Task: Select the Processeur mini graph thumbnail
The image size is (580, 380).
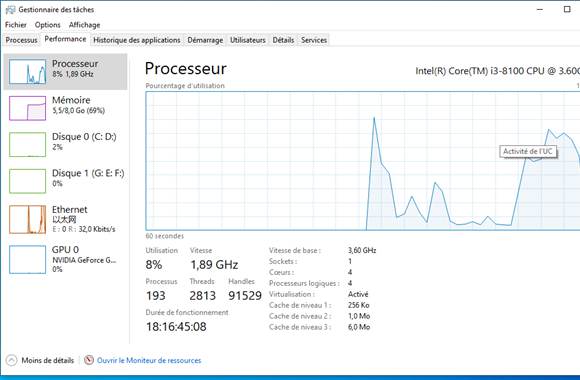Action: tap(27, 72)
